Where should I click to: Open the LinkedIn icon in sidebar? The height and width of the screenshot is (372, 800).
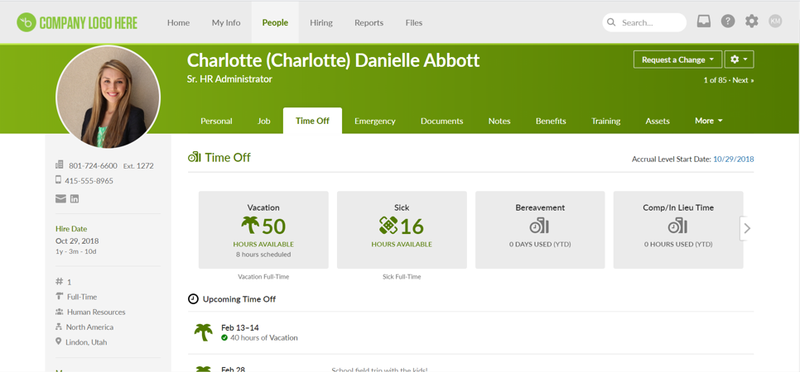74,199
